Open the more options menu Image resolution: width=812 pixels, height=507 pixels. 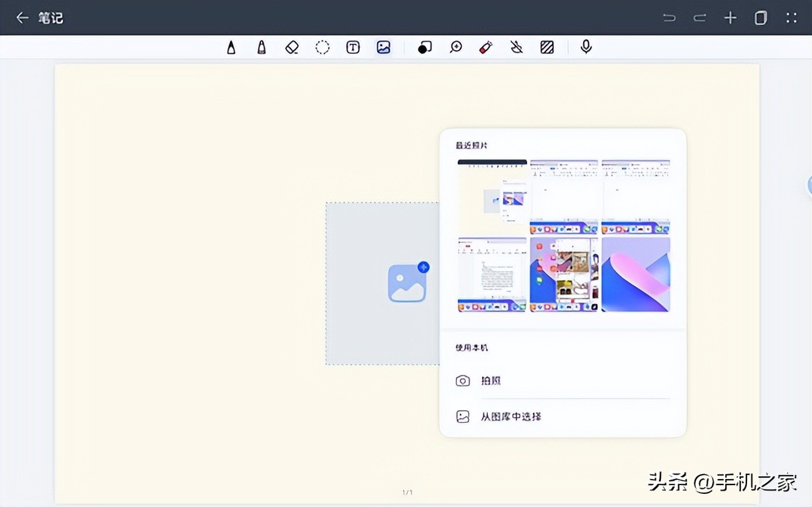(x=791, y=17)
